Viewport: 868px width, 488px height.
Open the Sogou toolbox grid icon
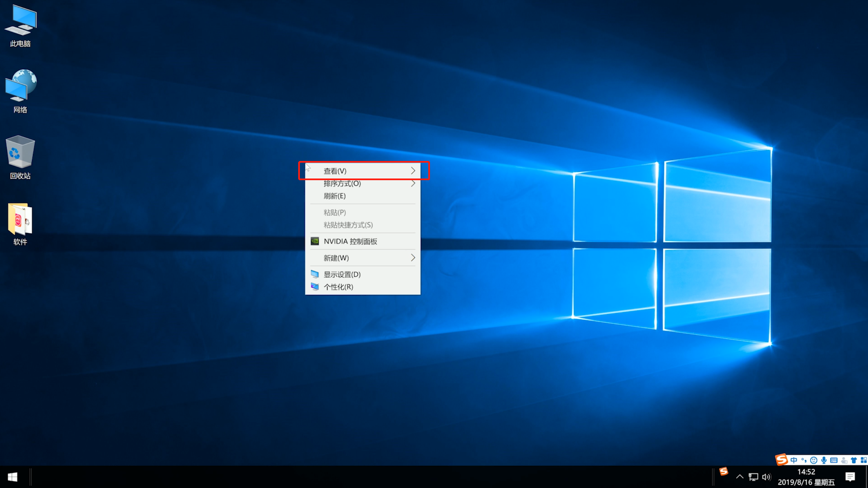click(x=864, y=460)
